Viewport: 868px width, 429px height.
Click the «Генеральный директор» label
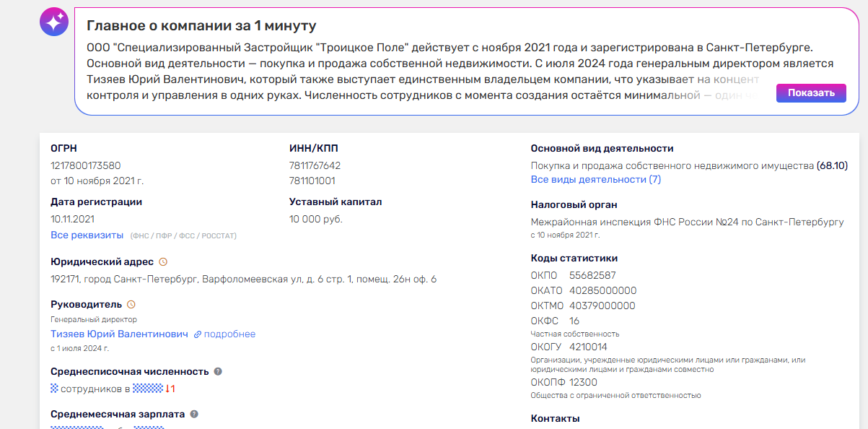point(94,319)
